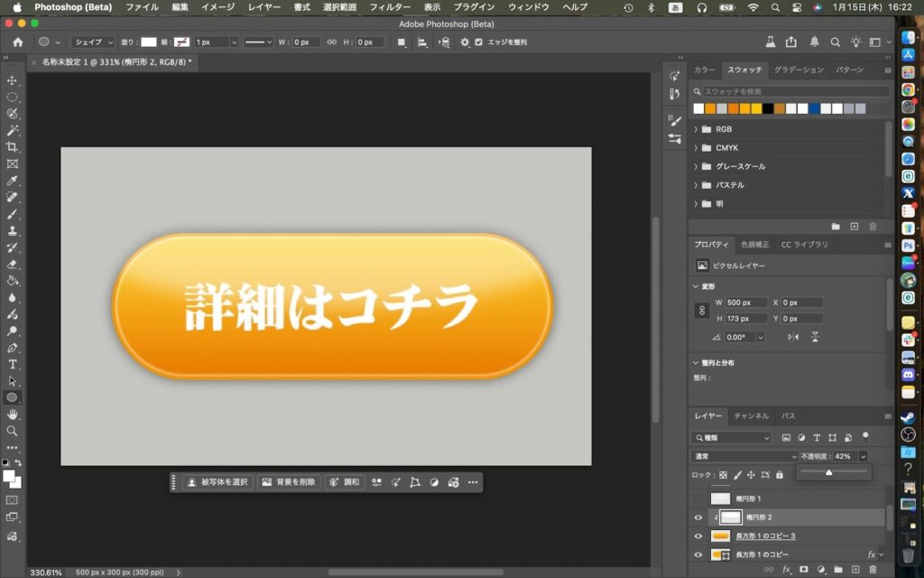
Task: Click the 背景を削除 button
Action: (x=289, y=482)
